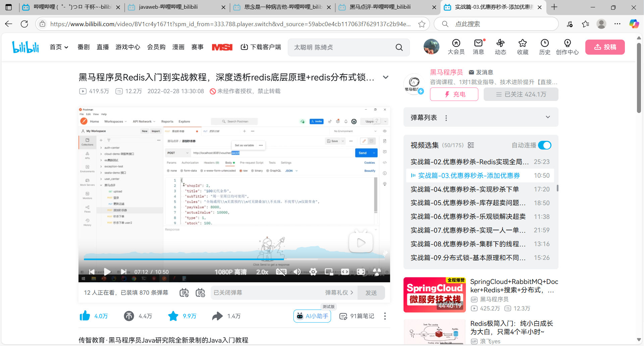Open the SpringCloud recommended video thumbnail

tap(435, 295)
